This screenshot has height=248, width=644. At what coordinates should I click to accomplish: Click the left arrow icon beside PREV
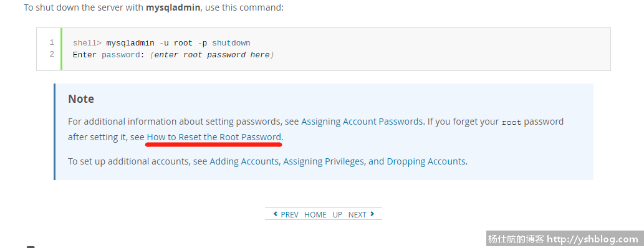[x=276, y=214]
